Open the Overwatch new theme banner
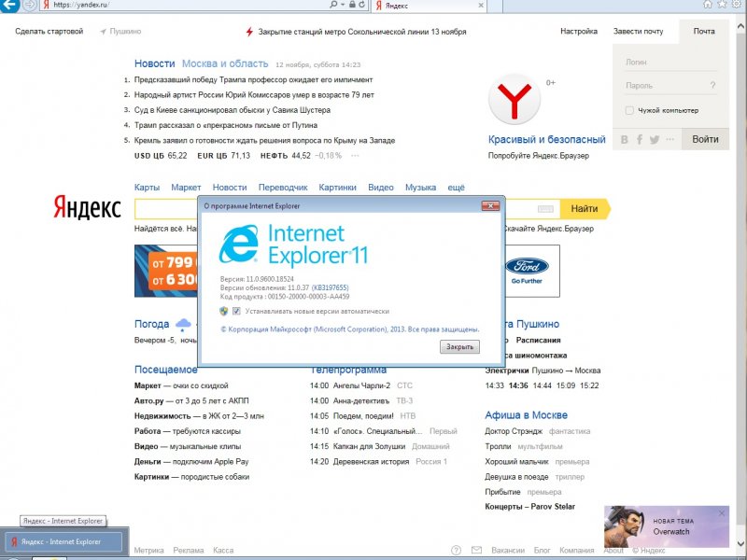Viewport: 747px width, 560px height. click(x=666, y=526)
